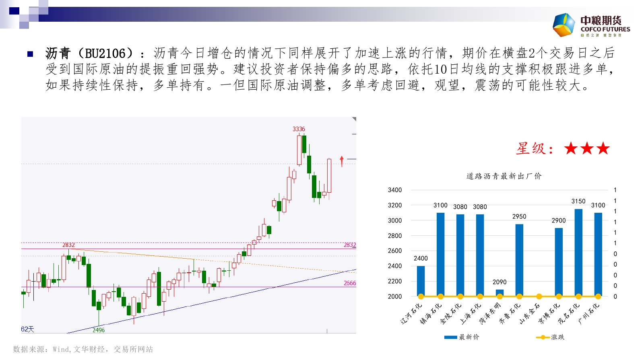The height and width of the screenshot is (362, 644).
Task: Click the gray corner triangle on the candlestick chart
Action: (x=354, y=119)
